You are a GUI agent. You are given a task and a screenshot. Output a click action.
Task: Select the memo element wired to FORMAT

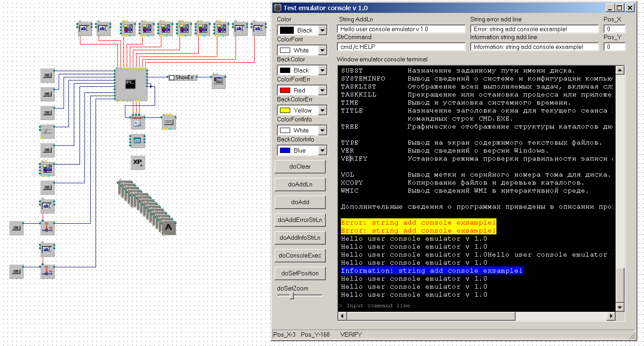tap(169, 122)
